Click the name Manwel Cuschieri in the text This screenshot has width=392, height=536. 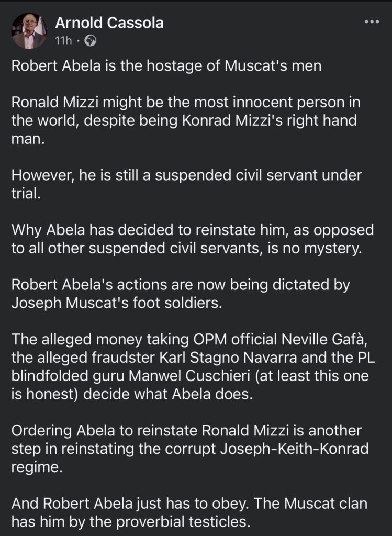[189, 376]
